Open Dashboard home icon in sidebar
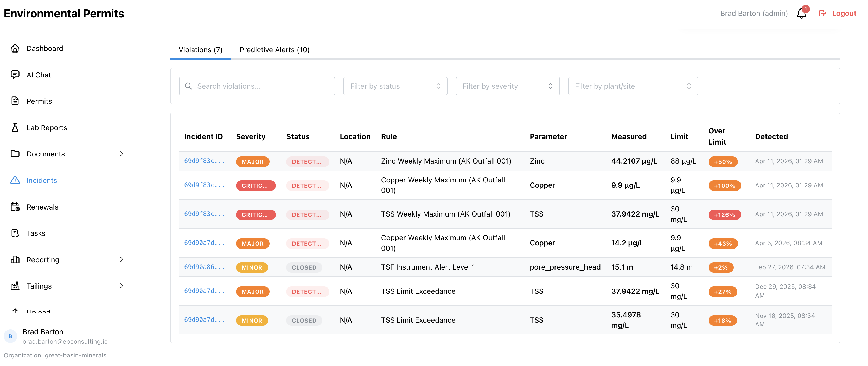868x366 pixels. click(x=15, y=48)
